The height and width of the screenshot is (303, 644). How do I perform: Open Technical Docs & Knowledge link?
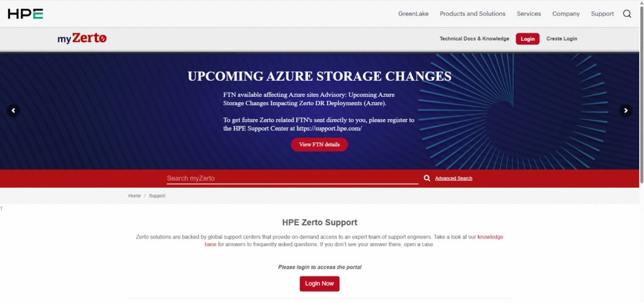pyautogui.click(x=474, y=39)
